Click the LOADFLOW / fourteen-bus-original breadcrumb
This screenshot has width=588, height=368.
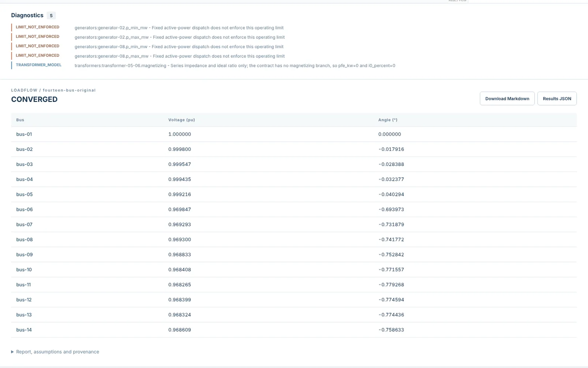coord(53,90)
